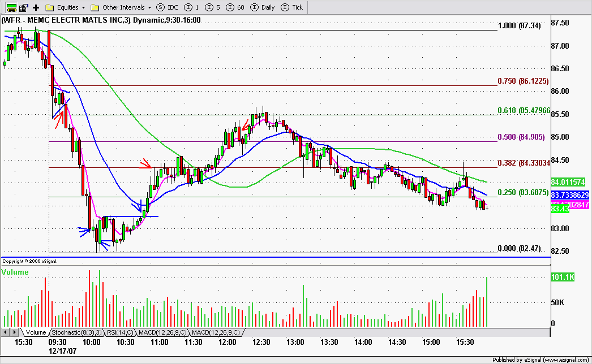Click the Copyright 2006 eSignal text
Viewport: 592px width, 364px height.
click(30, 261)
